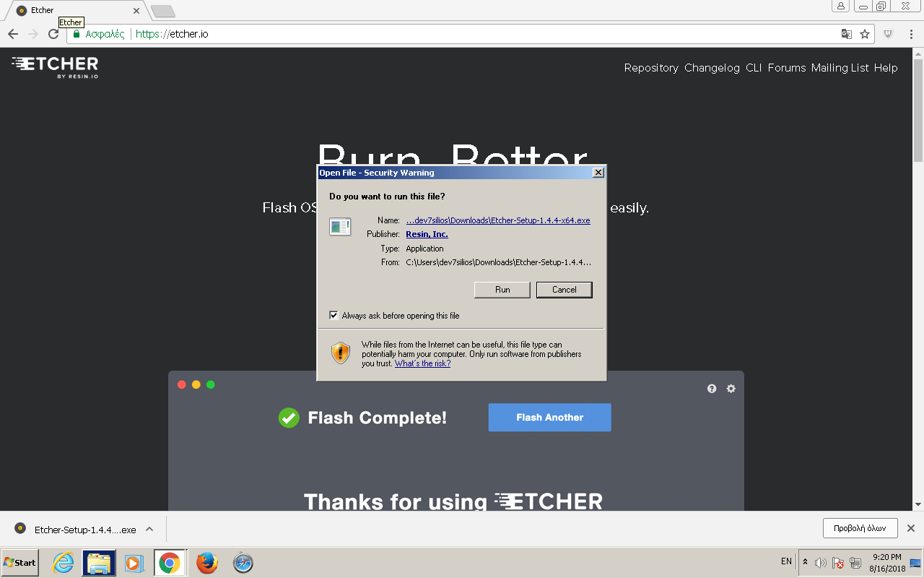Click the secure lock site info icon
Viewport: 924px width, 578px height.
(x=77, y=34)
